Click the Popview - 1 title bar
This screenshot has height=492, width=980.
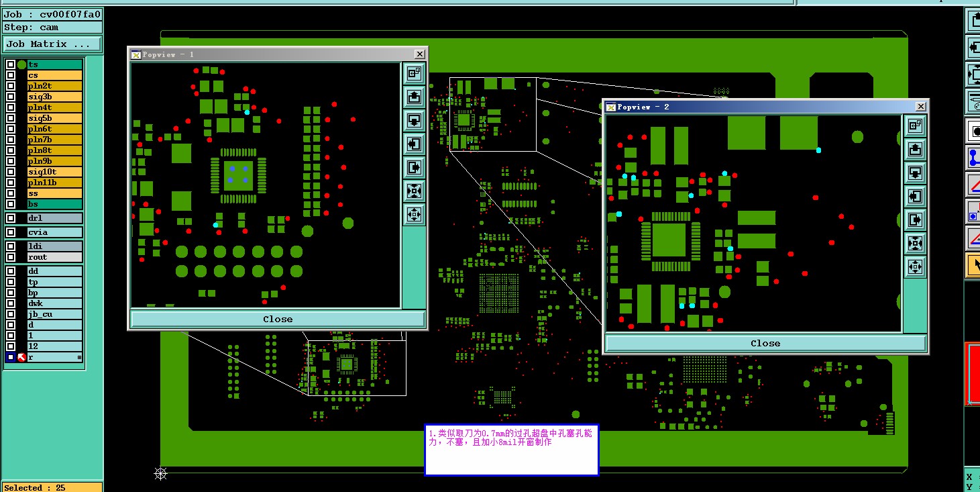click(x=278, y=54)
